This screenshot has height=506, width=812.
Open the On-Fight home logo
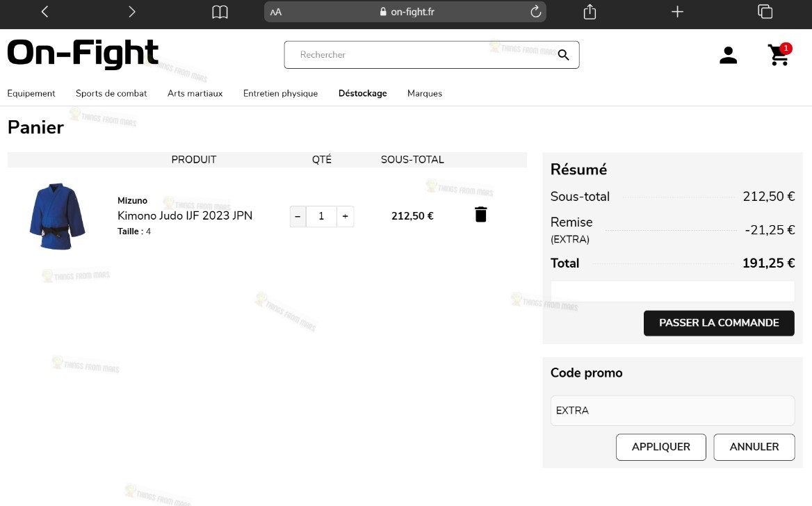[83, 53]
